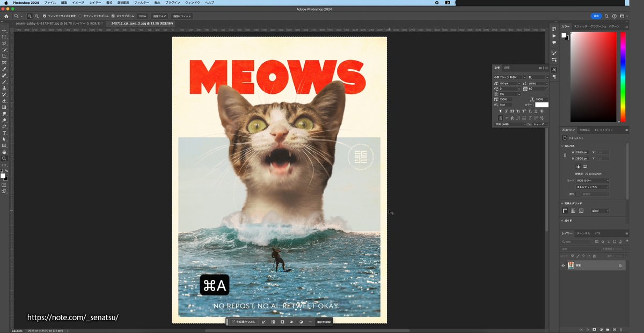The width and height of the screenshot is (644, 333).
Task: Open the ファイル menu
Action: pyautogui.click(x=50, y=3)
